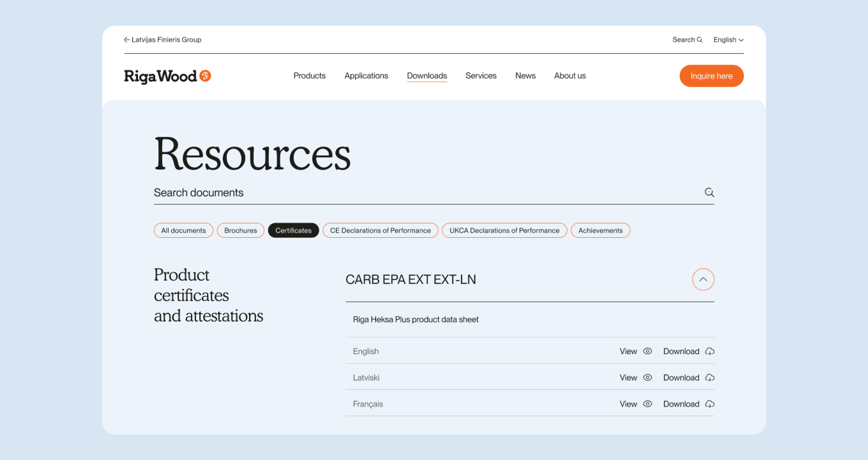Screen dimensions: 868x460
Task: Filter by CE Declarations of Performance
Action: point(380,230)
